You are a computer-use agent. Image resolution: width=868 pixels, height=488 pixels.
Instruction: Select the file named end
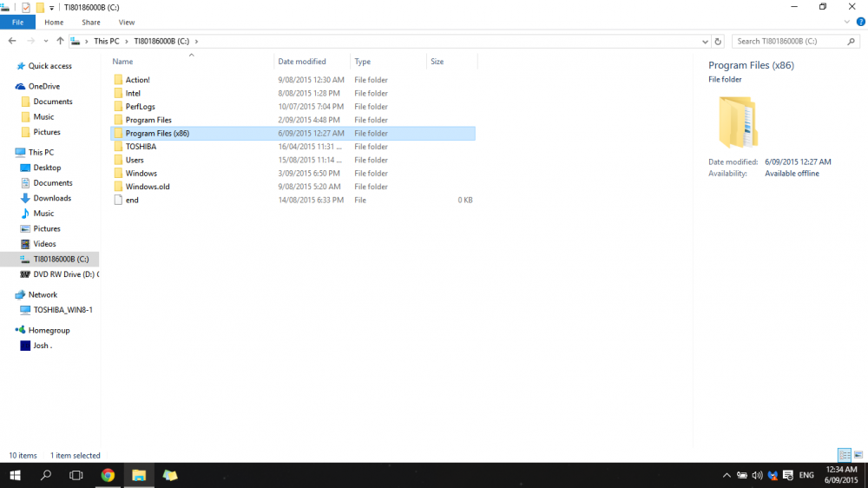pos(132,200)
